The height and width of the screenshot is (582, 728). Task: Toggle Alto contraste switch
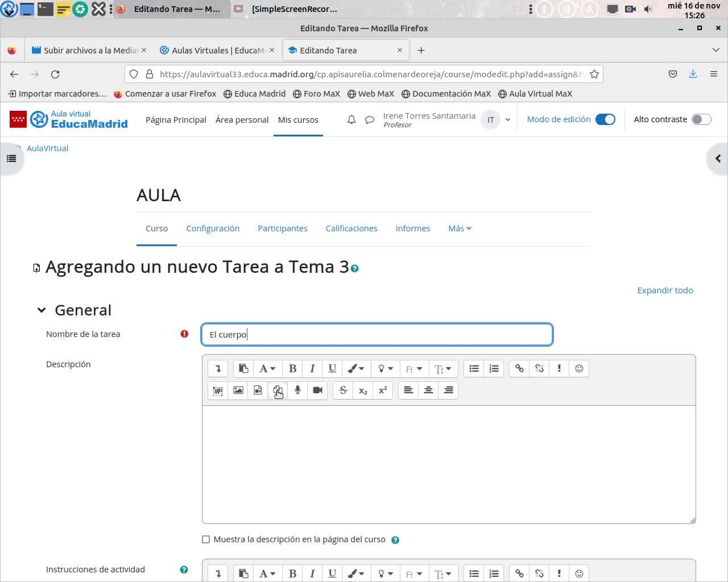point(701,119)
